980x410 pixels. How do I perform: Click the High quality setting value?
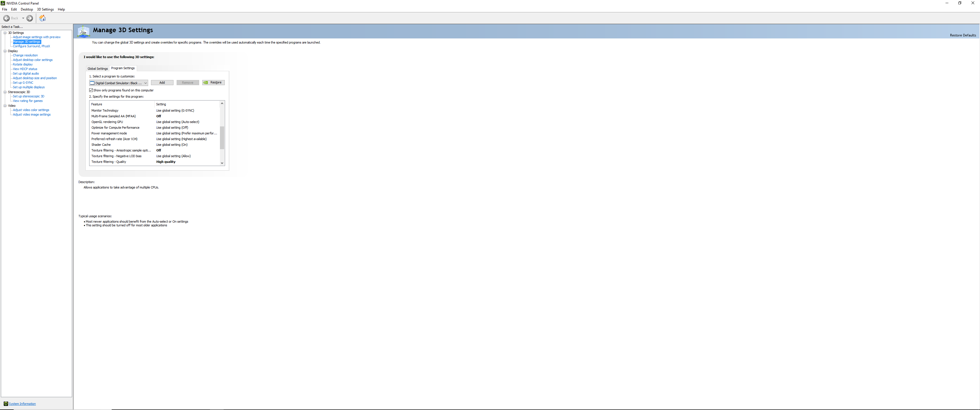(166, 162)
